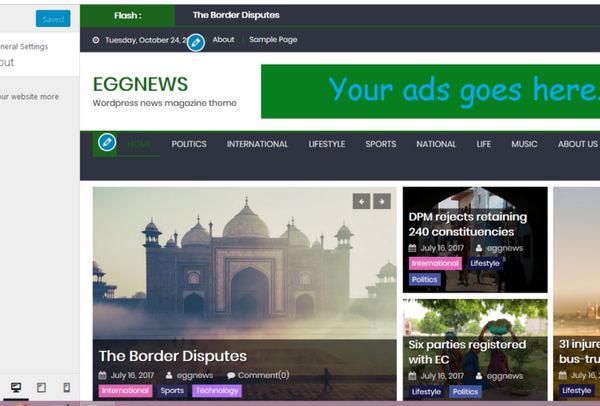The width and height of the screenshot is (600, 406).
Task: Open 'DPM rejects retaining 240 constituencies' article
Action: pyautogui.click(x=467, y=224)
